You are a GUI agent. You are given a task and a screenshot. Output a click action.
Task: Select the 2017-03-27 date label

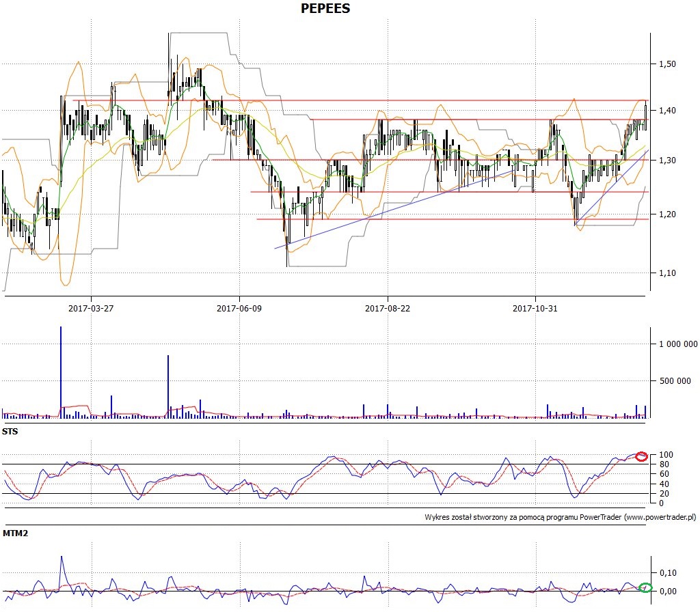[x=91, y=308]
